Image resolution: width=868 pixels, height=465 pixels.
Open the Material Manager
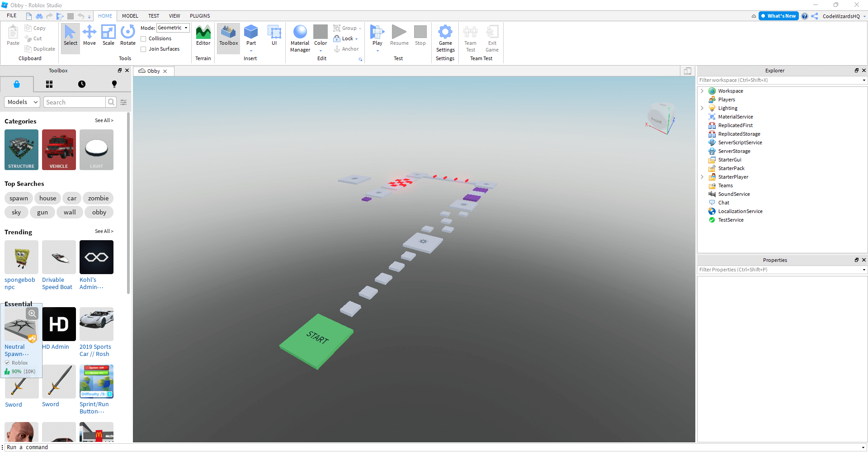tap(300, 38)
